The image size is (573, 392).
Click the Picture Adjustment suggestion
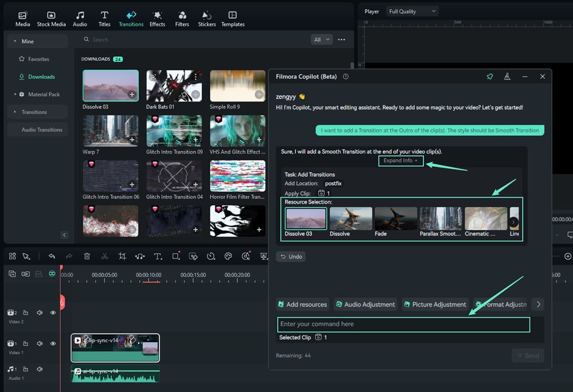pos(435,304)
